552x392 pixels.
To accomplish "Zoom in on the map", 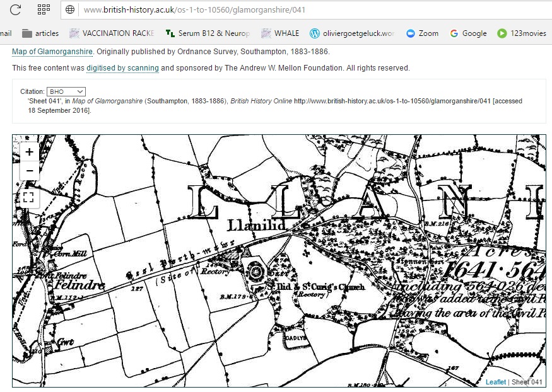I will (x=29, y=153).
